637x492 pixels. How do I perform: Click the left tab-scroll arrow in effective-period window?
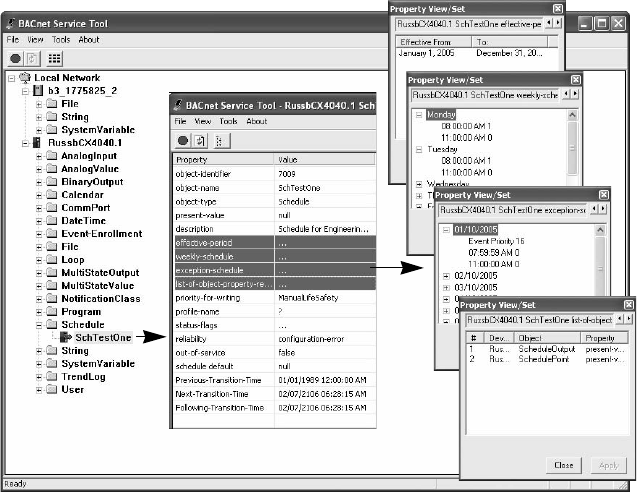(x=549, y=23)
